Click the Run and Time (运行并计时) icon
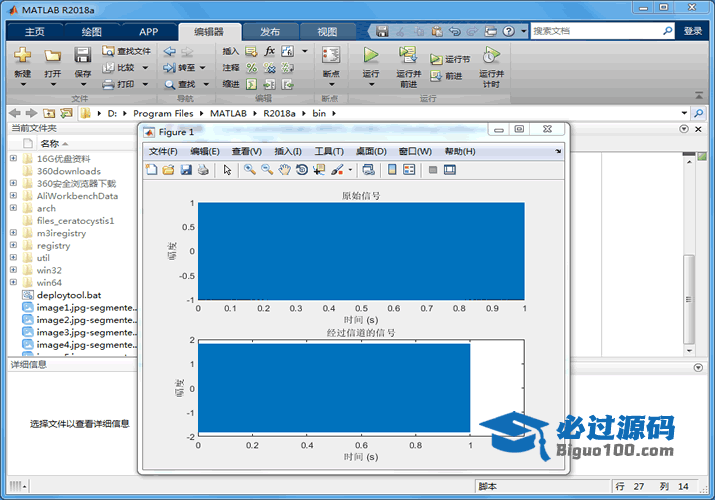This screenshot has height=500, width=715. click(491, 55)
